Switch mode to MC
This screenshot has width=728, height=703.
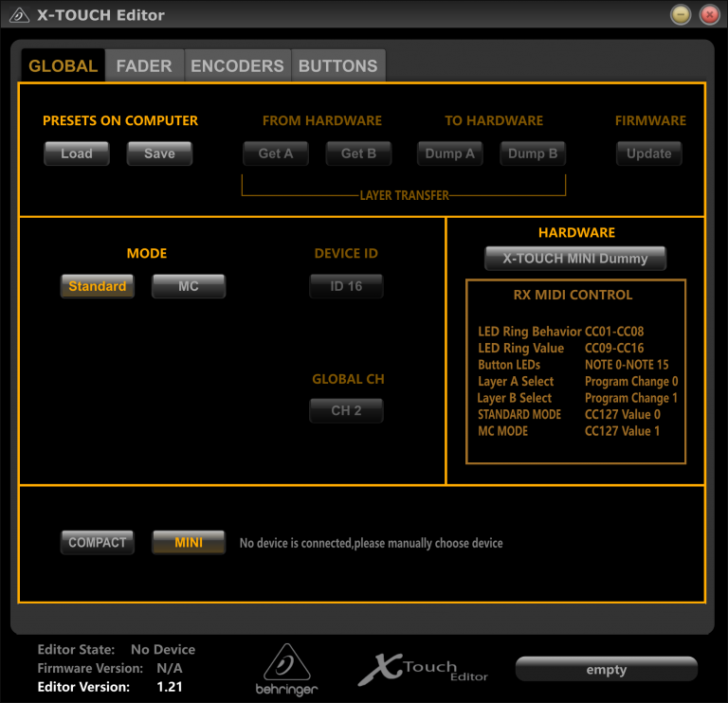[x=189, y=286]
